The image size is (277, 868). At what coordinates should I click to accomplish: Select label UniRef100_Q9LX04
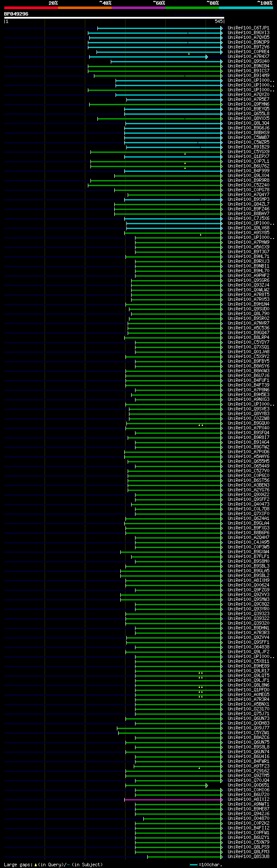pyautogui.click(x=248, y=176)
